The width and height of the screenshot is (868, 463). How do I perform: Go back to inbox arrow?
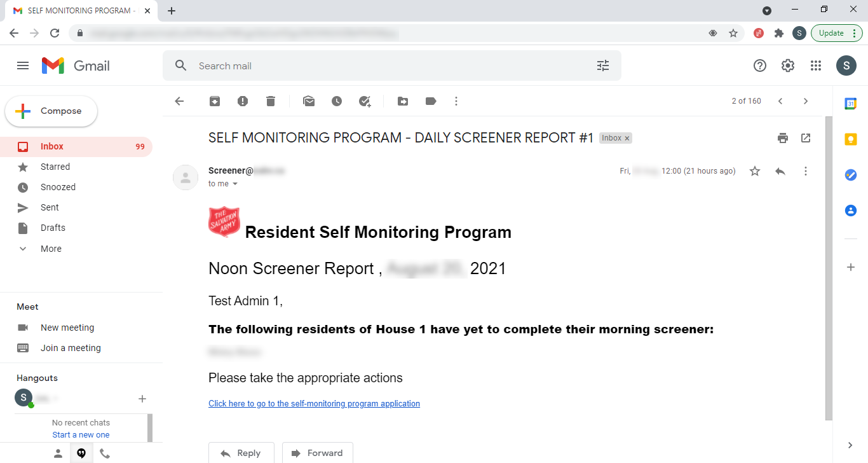tap(179, 101)
